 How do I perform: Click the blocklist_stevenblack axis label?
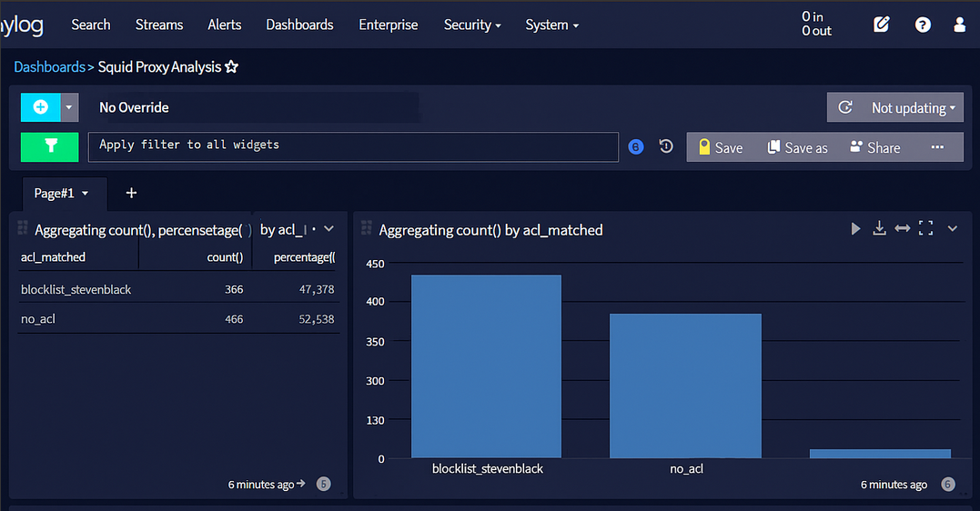click(x=488, y=468)
